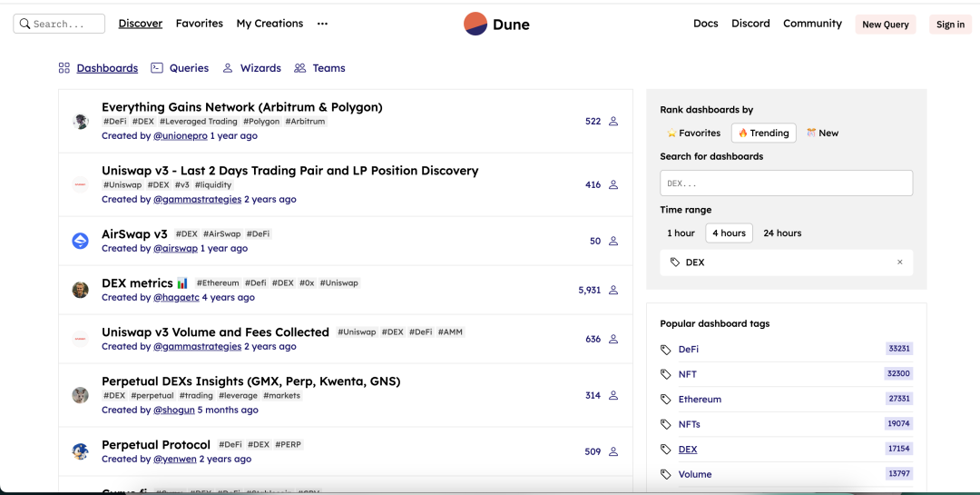The image size is (980, 495).
Task: Remove the DEX tag filter
Action: pyautogui.click(x=900, y=262)
